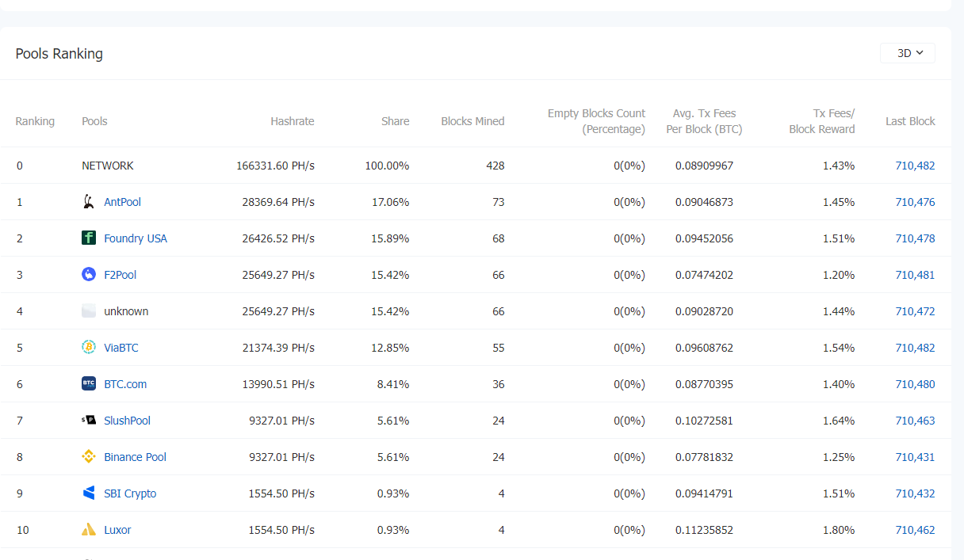964x560 pixels.
Task: Click the BTC.com logo icon
Action: pyautogui.click(x=89, y=384)
